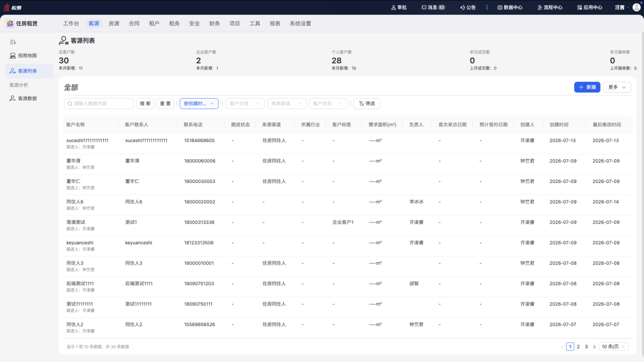Open the 数据中心 data center

(509, 8)
